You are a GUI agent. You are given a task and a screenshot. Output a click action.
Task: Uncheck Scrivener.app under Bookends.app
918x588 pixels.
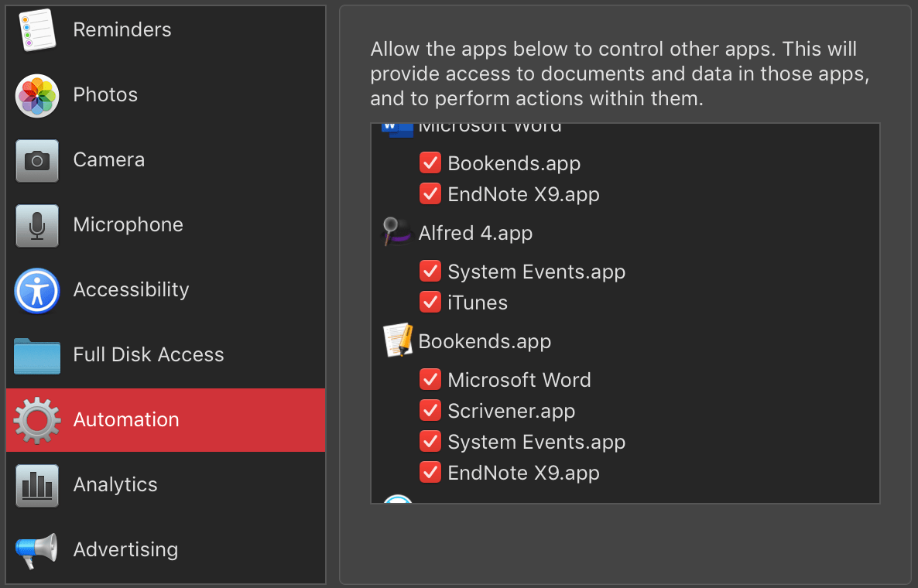tap(430, 410)
